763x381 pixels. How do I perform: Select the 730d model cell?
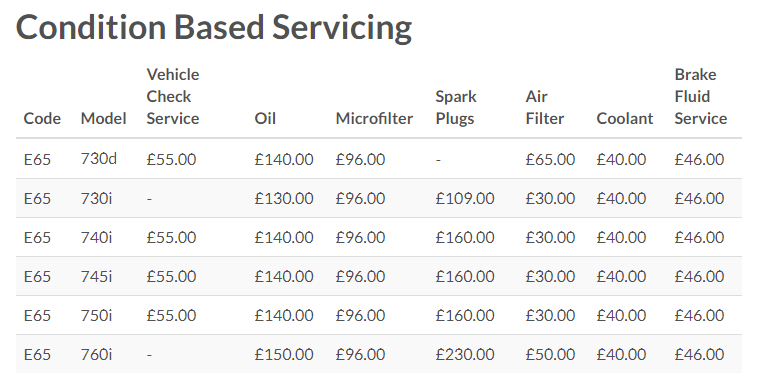(x=99, y=159)
